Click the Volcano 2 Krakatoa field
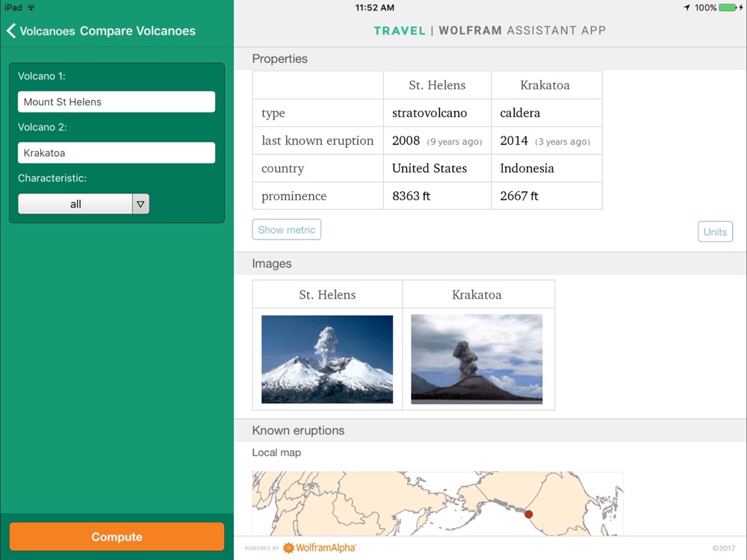The width and height of the screenshot is (747, 560). click(x=117, y=153)
